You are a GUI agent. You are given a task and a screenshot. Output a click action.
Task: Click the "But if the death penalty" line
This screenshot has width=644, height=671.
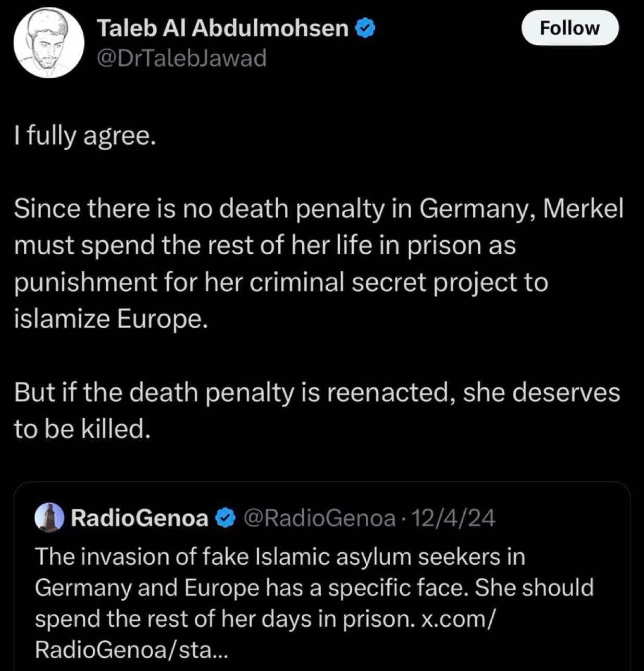317,392
